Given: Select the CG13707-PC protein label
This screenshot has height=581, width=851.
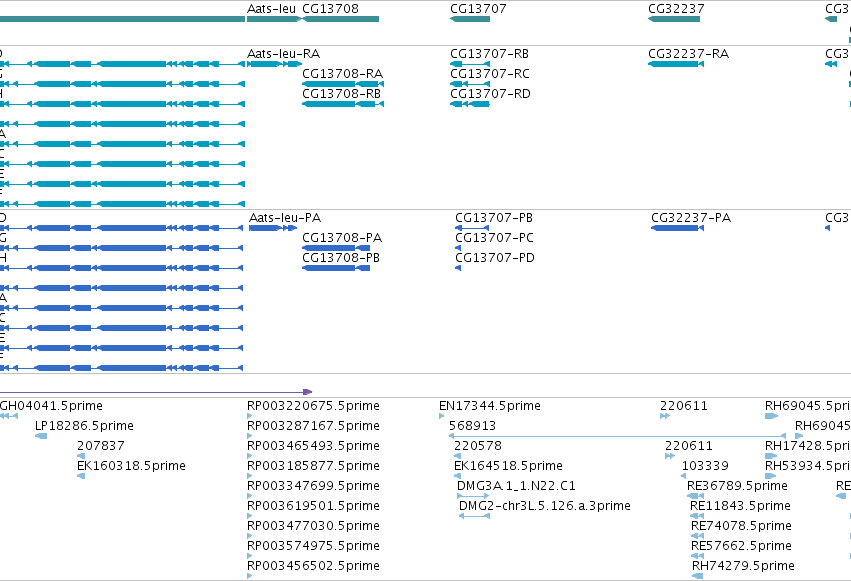Looking at the screenshot, I should (x=494, y=238).
